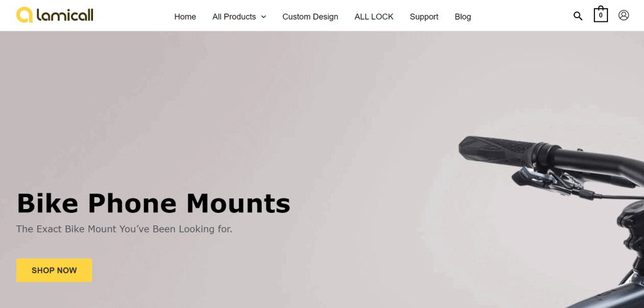The image size is (644, 308).
Task: Expand the chevron beside All Products
Action: click(x=264, y=17)
